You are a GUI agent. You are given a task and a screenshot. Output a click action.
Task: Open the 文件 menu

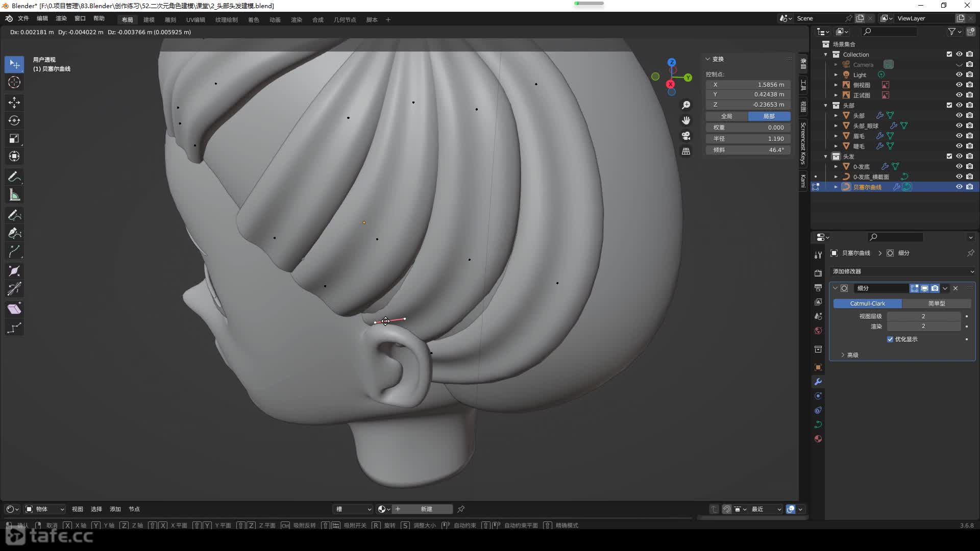[x=23, y=18]
